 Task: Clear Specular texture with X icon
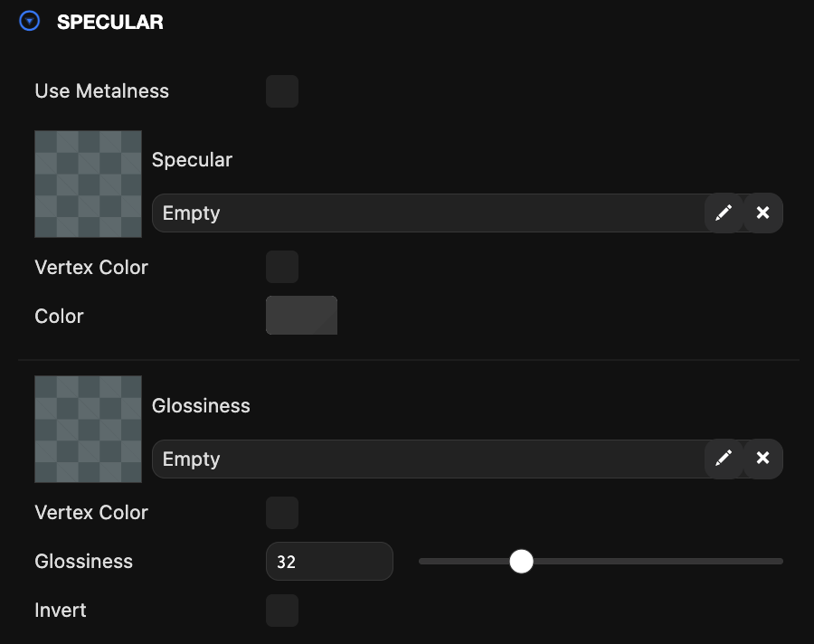point(763,213)
